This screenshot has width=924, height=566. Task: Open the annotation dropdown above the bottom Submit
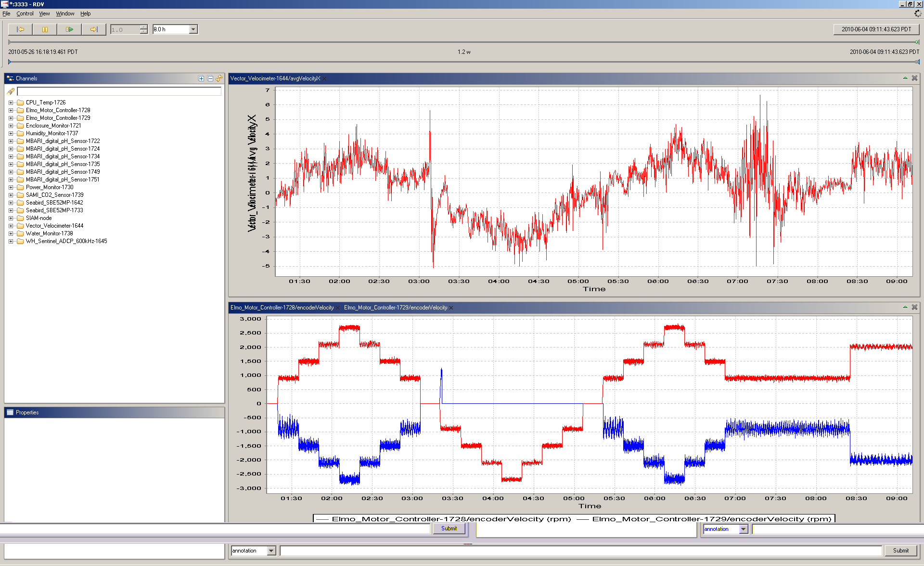[744, 529]
